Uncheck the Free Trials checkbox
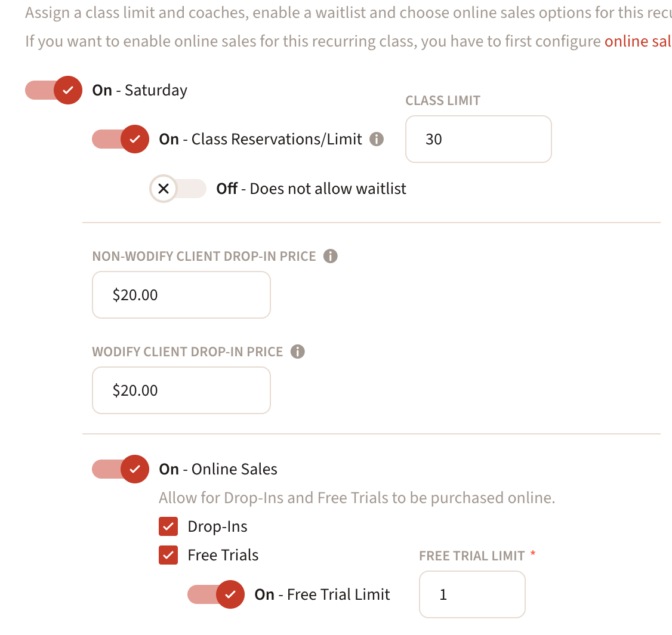 (x=168, y=555)
